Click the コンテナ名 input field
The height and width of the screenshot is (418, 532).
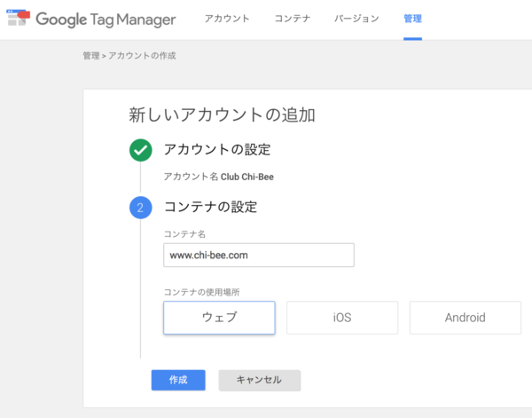[x=259, y=255]
